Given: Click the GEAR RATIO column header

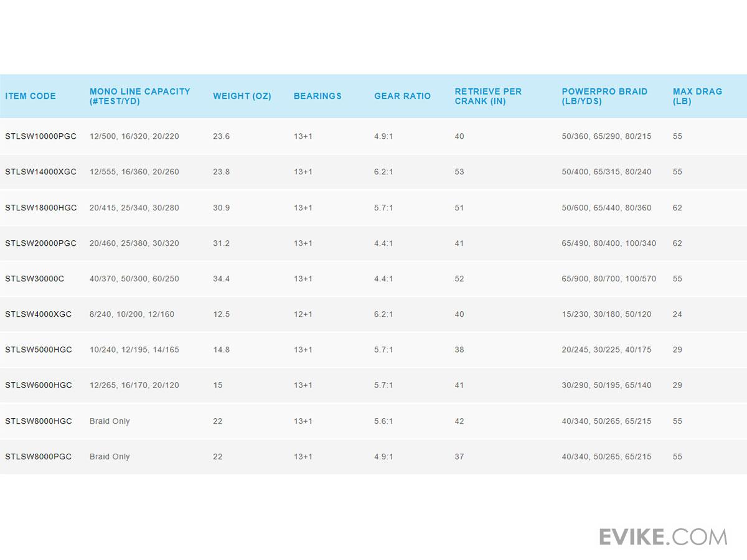Looking at the screenshot, I should (x=402, y=96).
